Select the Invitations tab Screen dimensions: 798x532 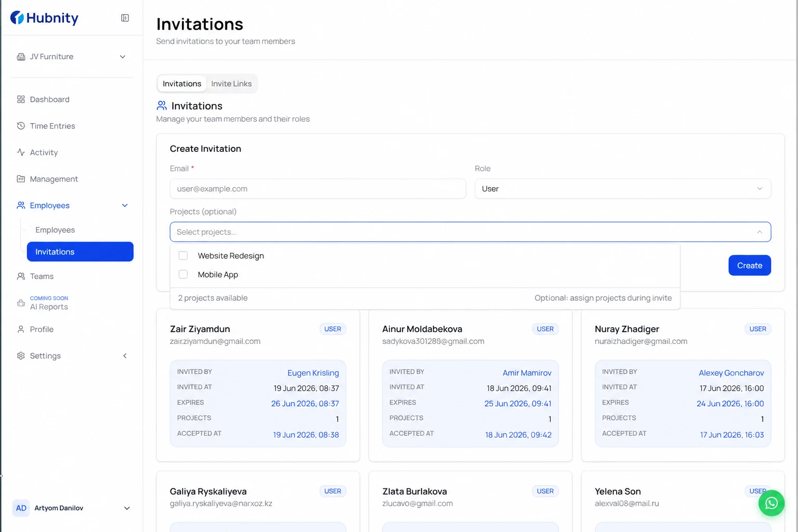point(182,84)
